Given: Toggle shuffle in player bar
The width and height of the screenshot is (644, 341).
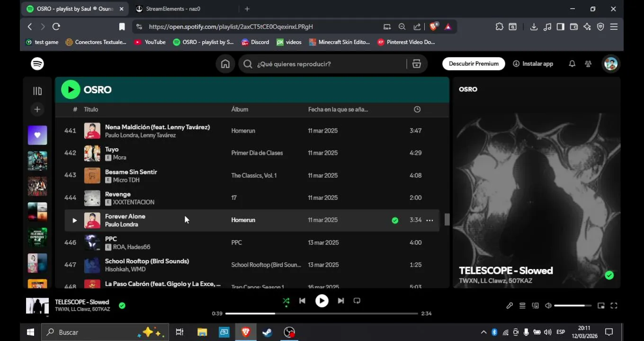Looking at the screenshot, I should click(286, 301).
